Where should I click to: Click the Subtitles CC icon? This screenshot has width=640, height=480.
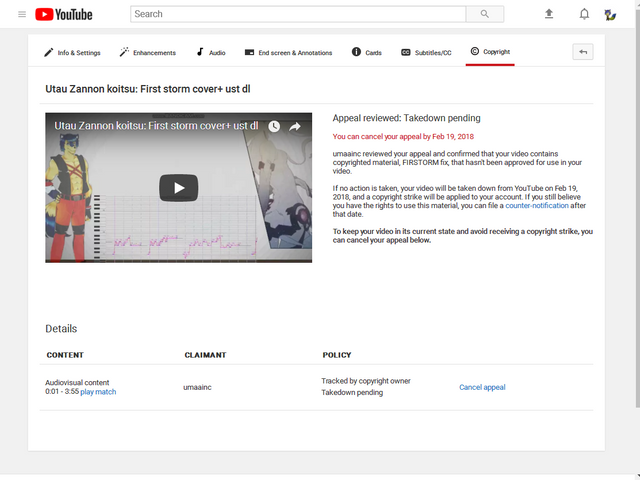405,52
